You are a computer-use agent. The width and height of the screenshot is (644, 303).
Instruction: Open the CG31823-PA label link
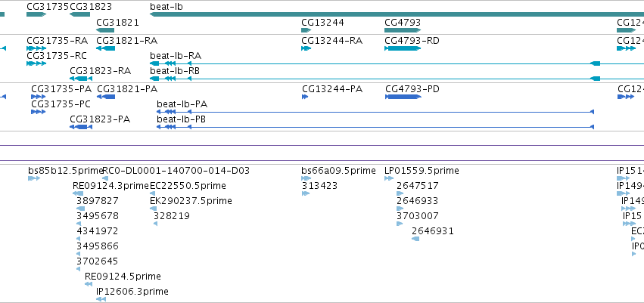100,119
